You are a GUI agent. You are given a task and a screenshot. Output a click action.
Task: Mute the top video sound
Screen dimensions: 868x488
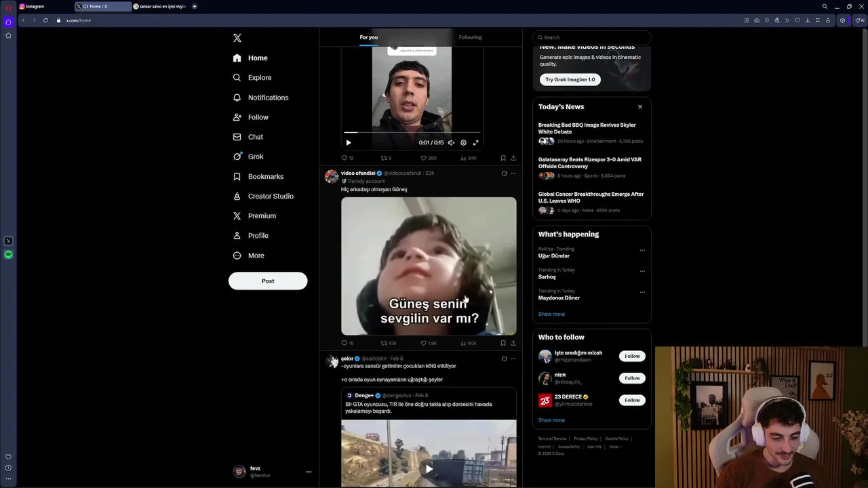(451, 142)
